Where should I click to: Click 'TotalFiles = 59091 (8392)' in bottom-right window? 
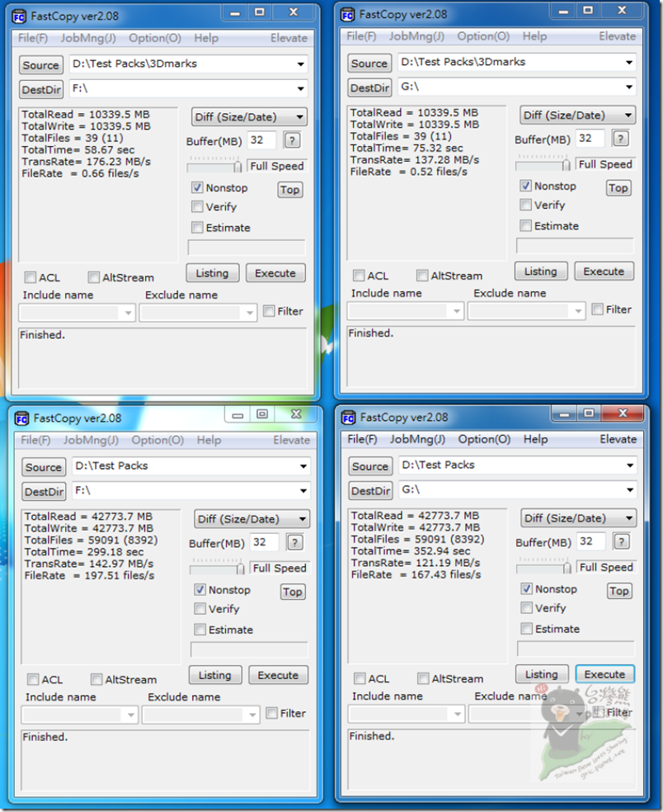coord(418,539)
